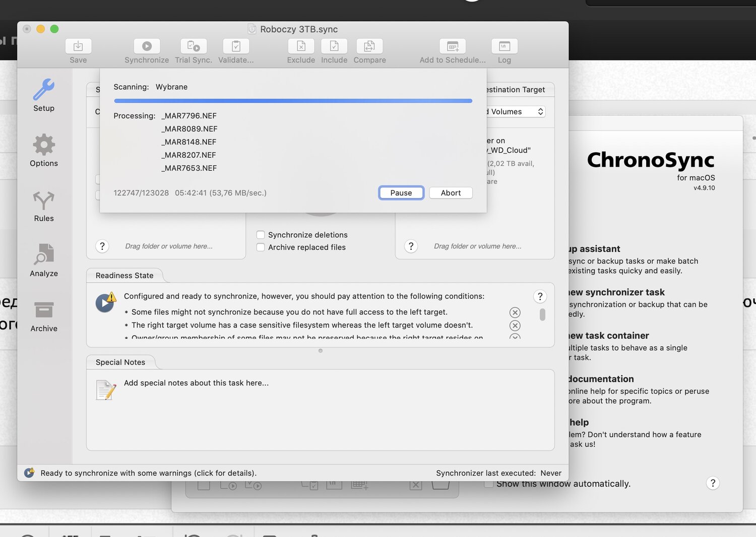Click file name _MAR7653.NEF in processing list
Screen dimensions: 756x537
[189, 168]
